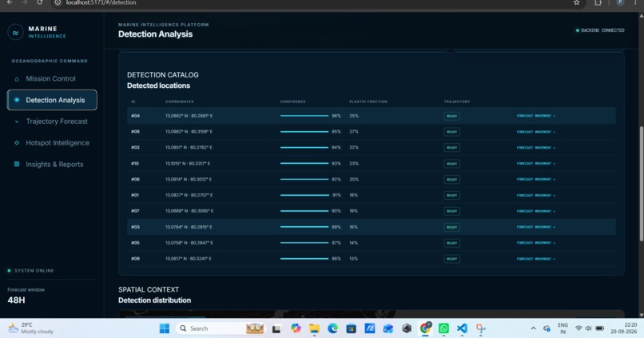Click Forecast Movement for detection #10

[x=536, y=164]
